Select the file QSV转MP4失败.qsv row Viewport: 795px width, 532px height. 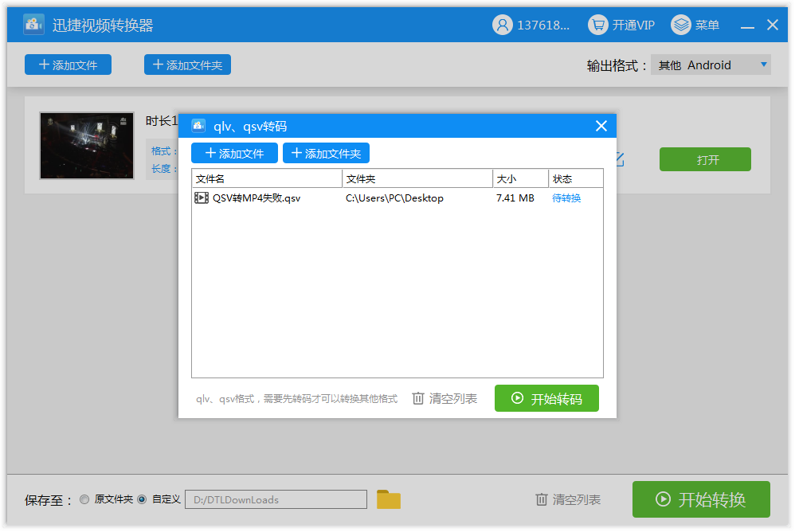(x=397, y=198)
